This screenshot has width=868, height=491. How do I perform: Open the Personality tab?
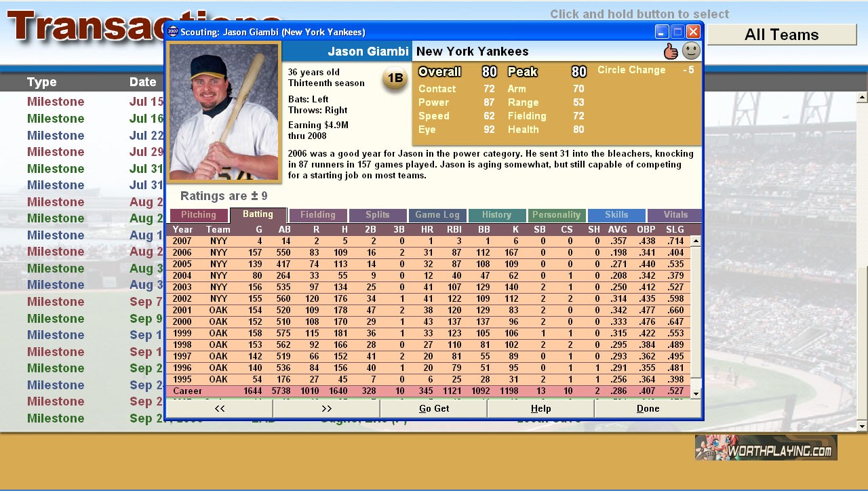click(x=556, y=215)
